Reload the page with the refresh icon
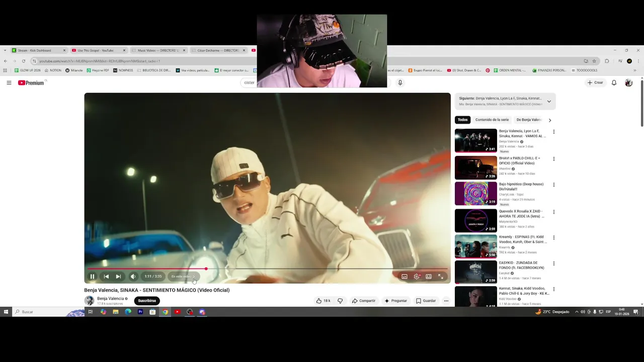Screen dimensions: 644x362 pos(23,61)
